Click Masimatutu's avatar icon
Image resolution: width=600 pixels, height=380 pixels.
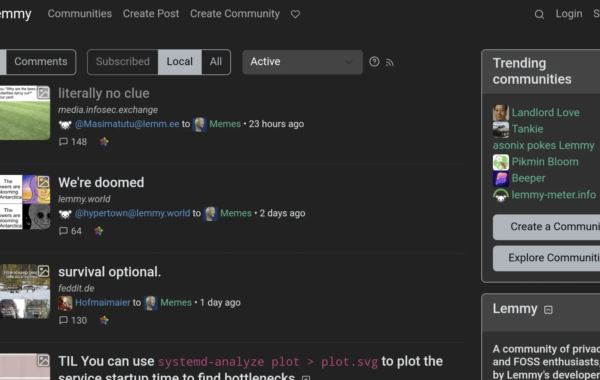65,124
